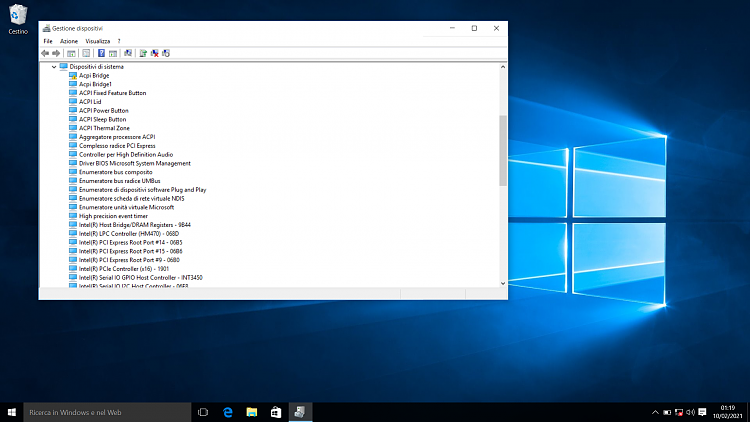The width and height of the screenshot is (750, 422).
Task: Open the Windows Start menu
Action: [11, 412]
